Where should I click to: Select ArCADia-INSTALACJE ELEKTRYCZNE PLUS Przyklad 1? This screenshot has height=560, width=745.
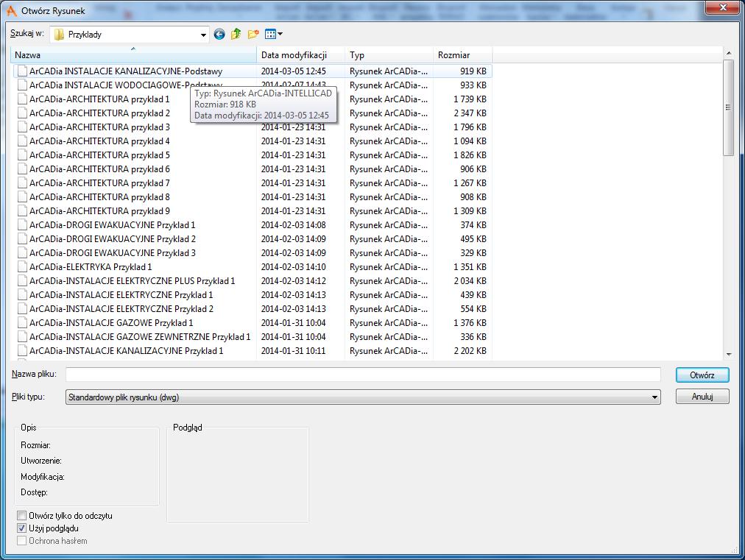(x=132, y=281)
